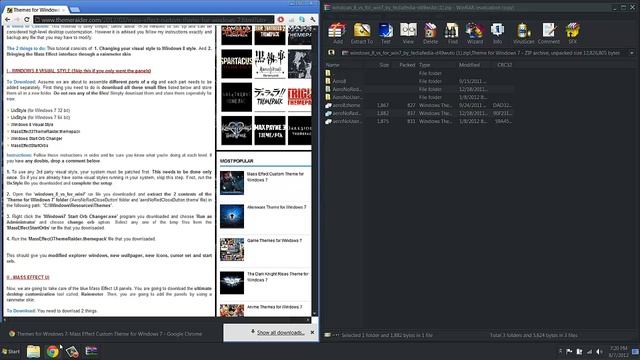Click the WinRAR Add toolbar icon
The height and width of the screenshot is (360, 640).
[x=337, y=33]
